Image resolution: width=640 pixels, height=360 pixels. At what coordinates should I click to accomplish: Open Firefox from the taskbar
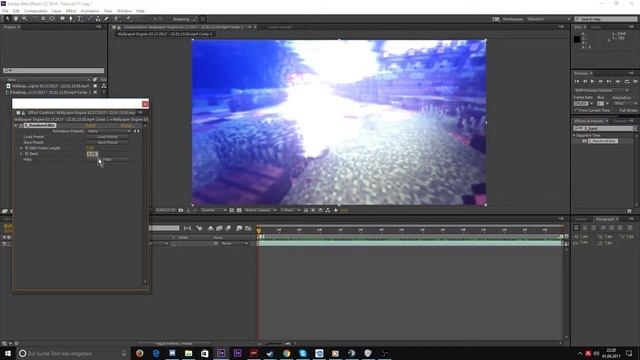140,353
